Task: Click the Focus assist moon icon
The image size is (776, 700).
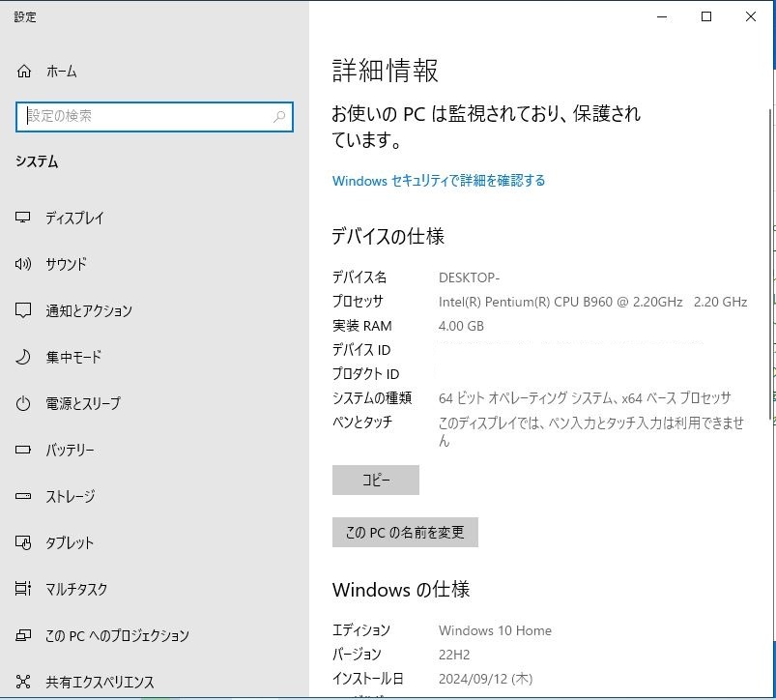Action: point(23,357)
